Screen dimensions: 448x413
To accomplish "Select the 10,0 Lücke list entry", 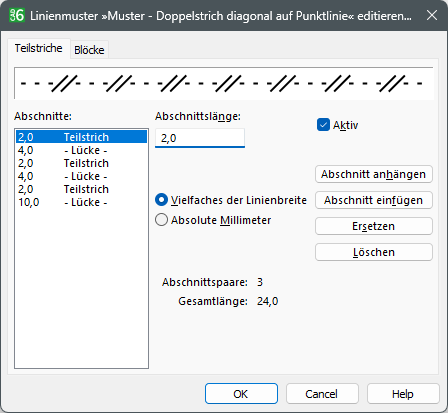I will 81,202.
